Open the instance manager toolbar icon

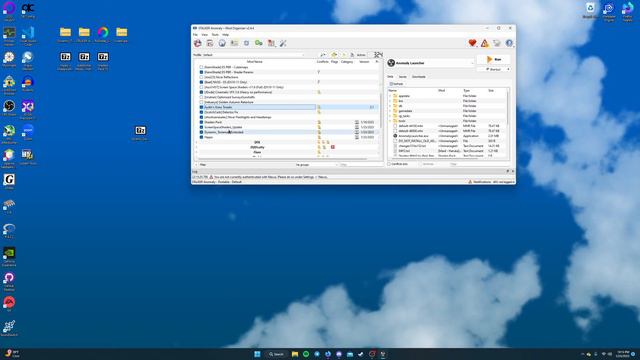(198, 43)
